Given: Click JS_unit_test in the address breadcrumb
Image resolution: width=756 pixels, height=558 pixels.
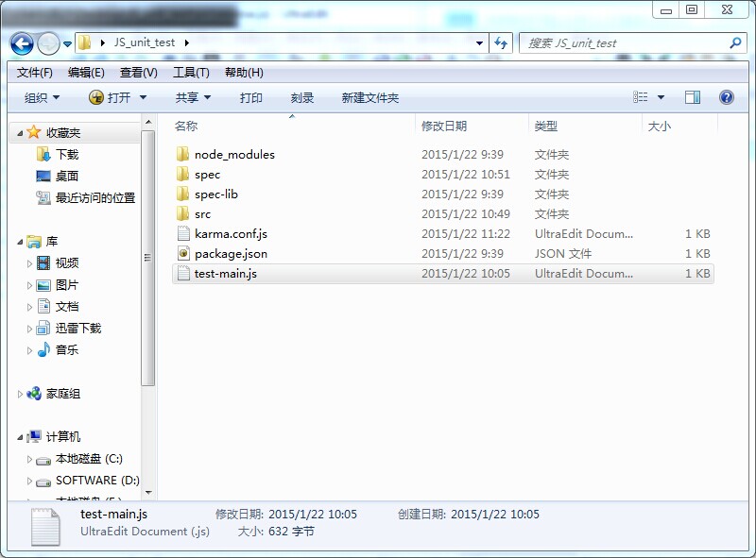Looking at the screenshot, I should tap(145, 42).
